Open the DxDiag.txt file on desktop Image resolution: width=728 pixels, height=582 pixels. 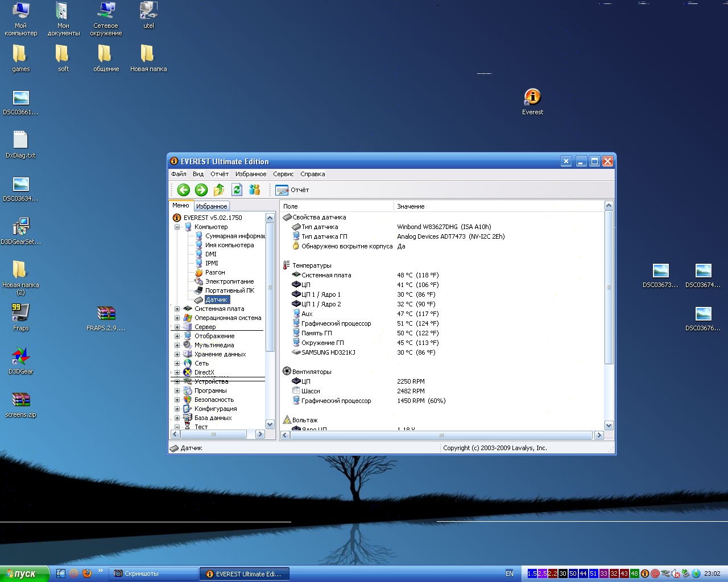click(20, 144)
